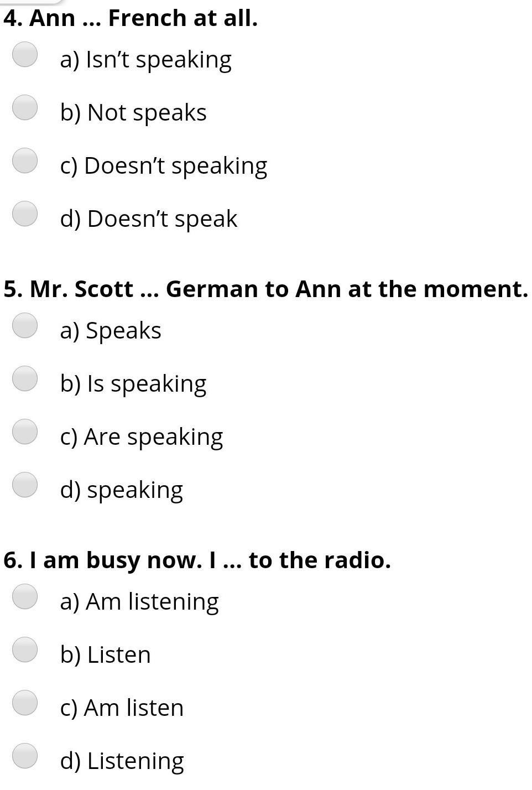This screenshot has height=790, width=532.
Task: Choose the "Am listening" radio button
Action: click(x=25, y=596)
